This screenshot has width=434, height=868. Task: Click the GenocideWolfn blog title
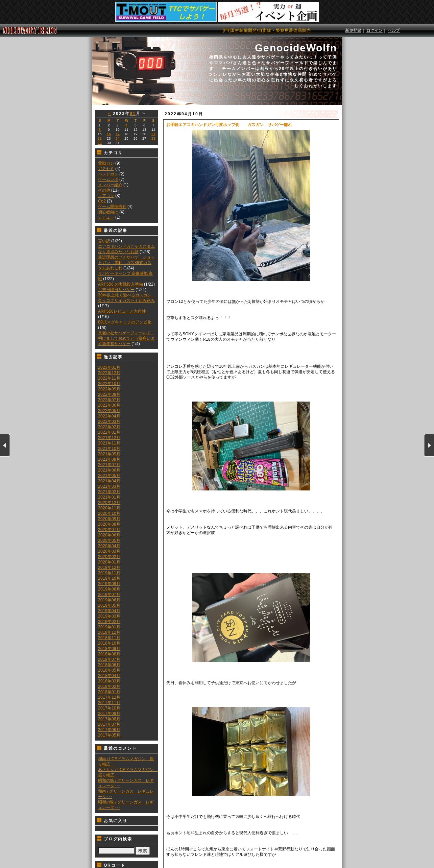(295, 48)
